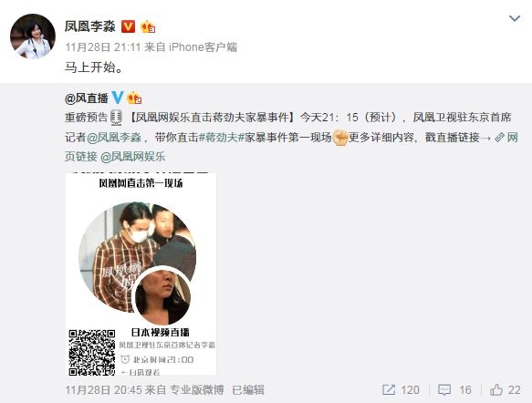Image resolution: width=532 pixels, height=403 pixels.
Task: Open the 11月28日 20:45 original post timestamp
Action: [103, 390]
